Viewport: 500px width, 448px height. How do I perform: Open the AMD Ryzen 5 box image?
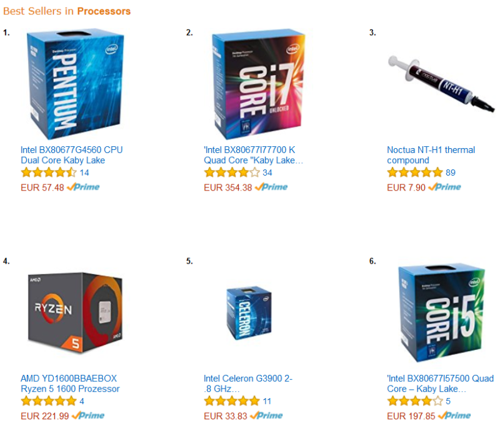(75, 313)
